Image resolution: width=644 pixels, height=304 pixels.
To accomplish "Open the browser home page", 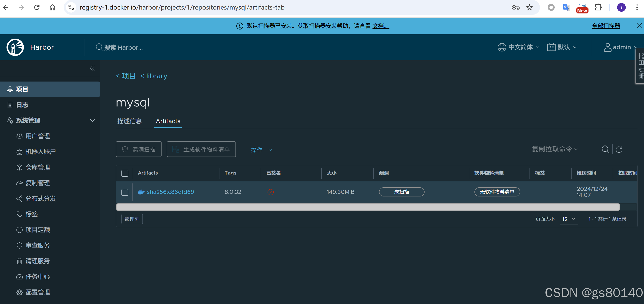I will [x=52, y=8].
